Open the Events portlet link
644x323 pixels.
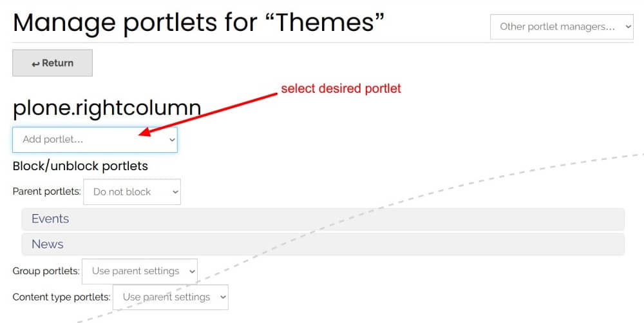[50, 219]
